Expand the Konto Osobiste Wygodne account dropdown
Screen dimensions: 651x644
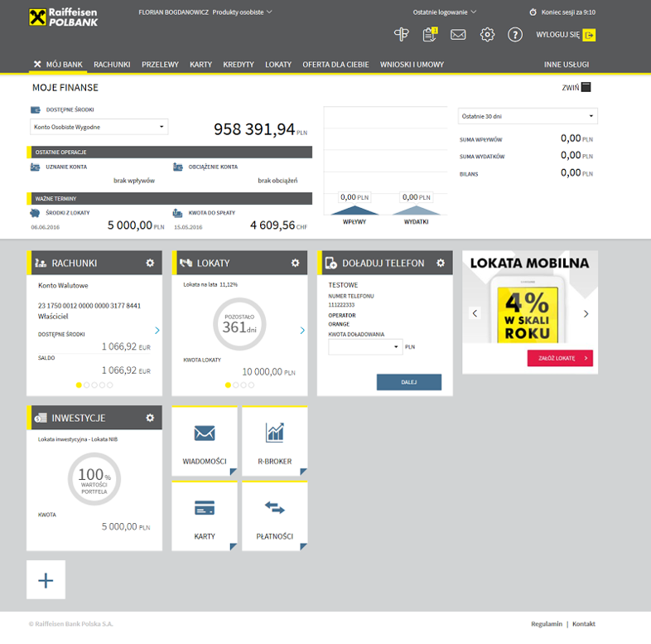click(99, 127)
